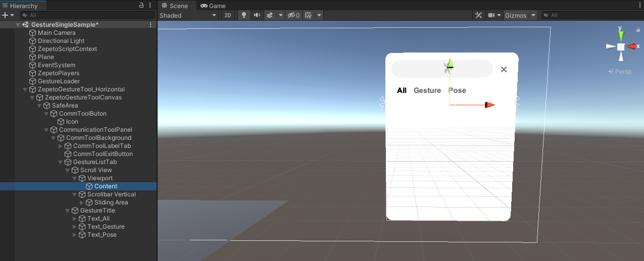Open the Gizmos dropdown arrow
The image size is (644, 261).
(533, 15)
